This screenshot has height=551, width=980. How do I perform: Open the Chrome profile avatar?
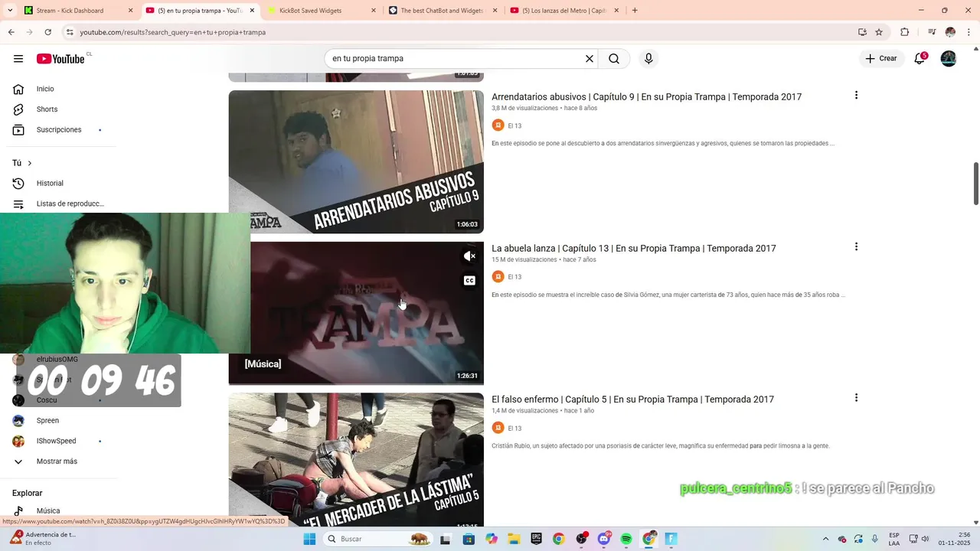point(950,32)
